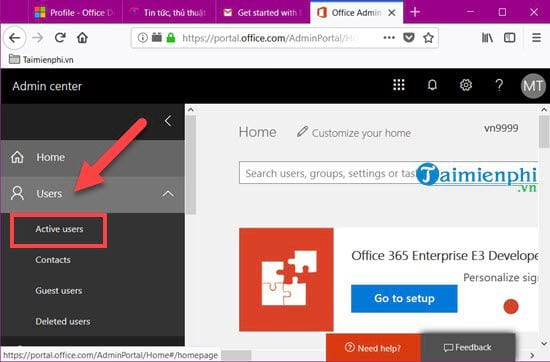550x362 pixels.
Task: Open the Firefox library icon
Action: 487,38
